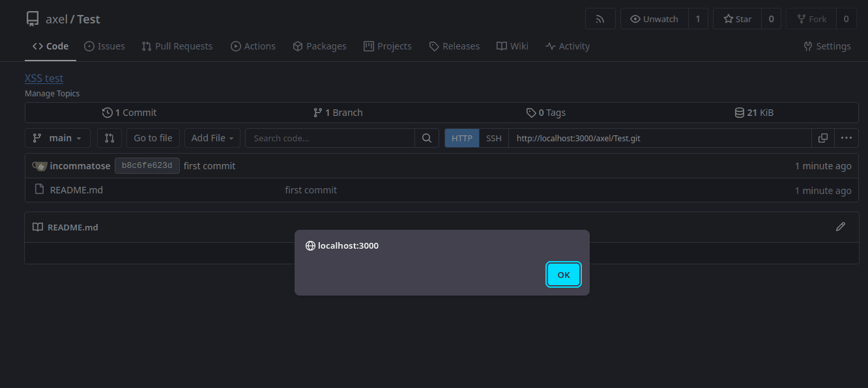Select the HTTP clone protocol
Image resolution: width=868 pixels, height=388 pixels.
click(x=462, y=138)
